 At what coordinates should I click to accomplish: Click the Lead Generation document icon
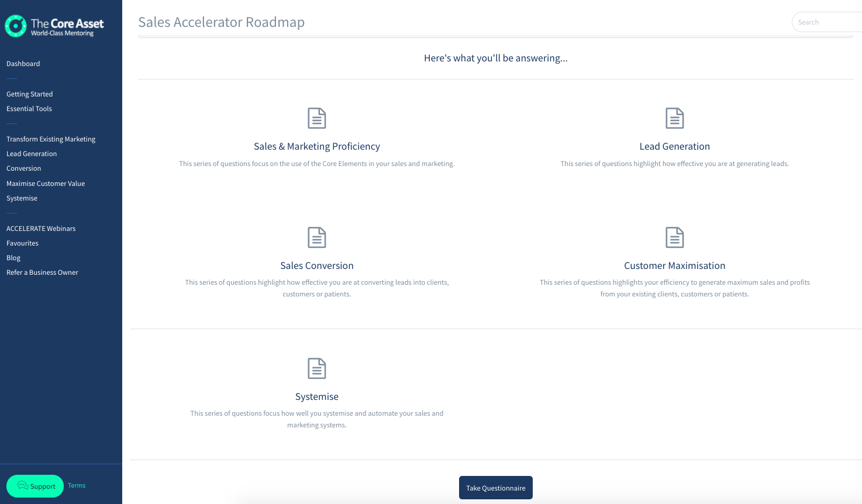click(x=674, y=118)
